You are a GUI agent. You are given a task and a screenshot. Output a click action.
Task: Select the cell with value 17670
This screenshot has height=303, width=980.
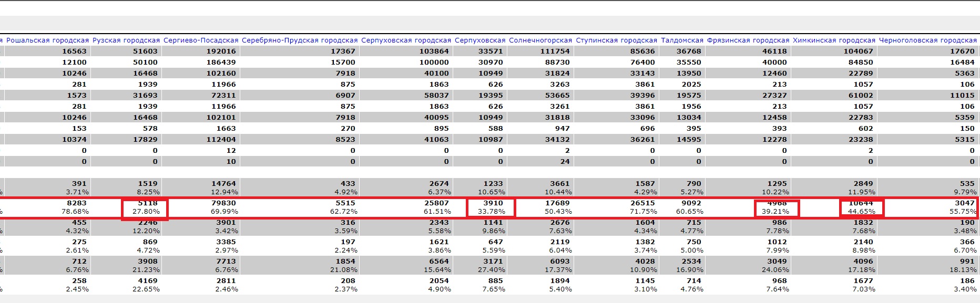click(x=928, y=51)
